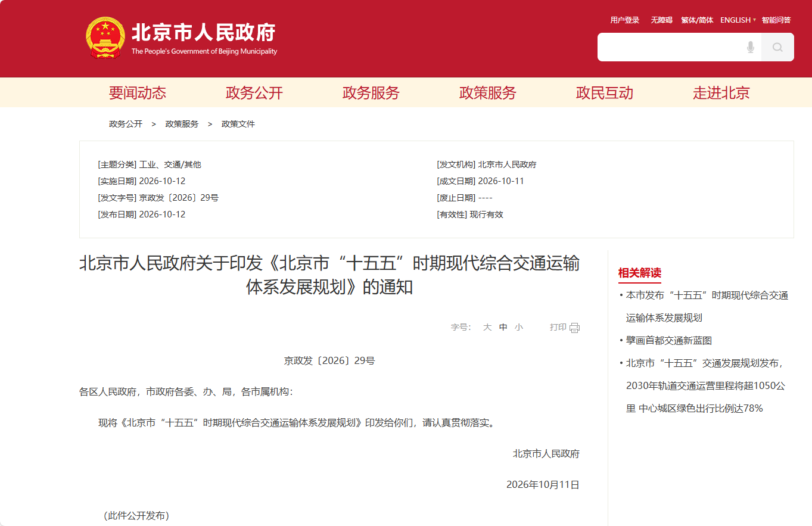
Task: Set font size to 小
Action: (519, 327)
